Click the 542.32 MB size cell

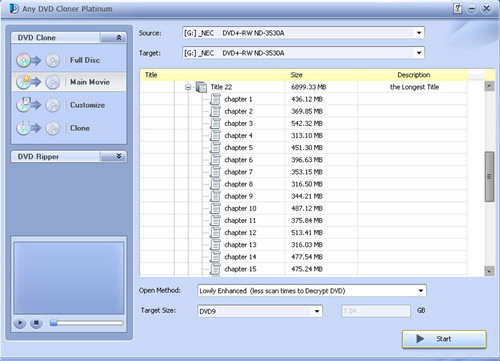[x=307, y=124]
